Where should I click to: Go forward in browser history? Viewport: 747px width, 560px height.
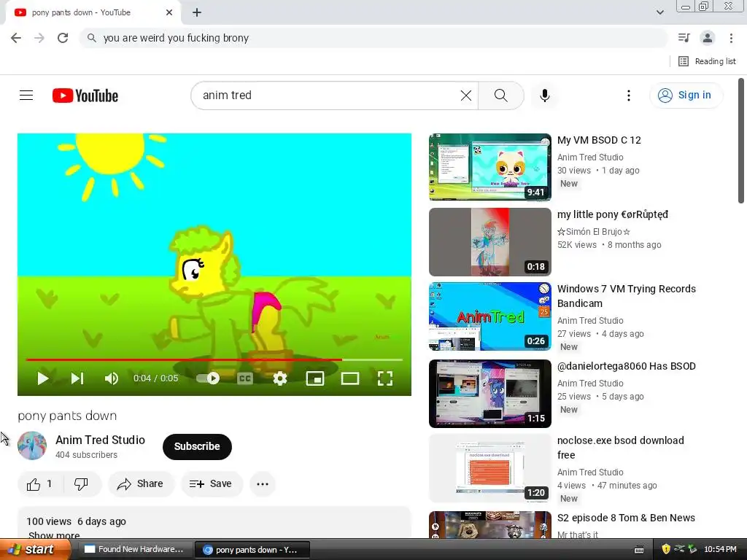pyautogui.click(x=39, y=38)
